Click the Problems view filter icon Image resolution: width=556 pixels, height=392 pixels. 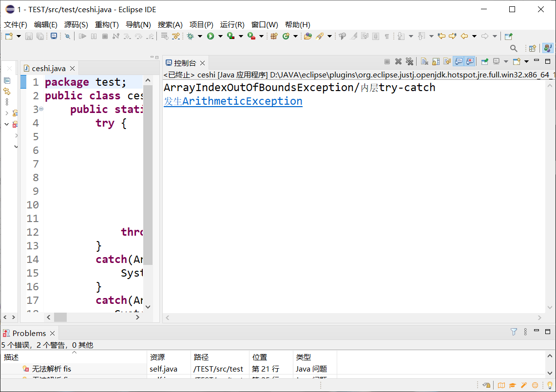coord(514,332)
